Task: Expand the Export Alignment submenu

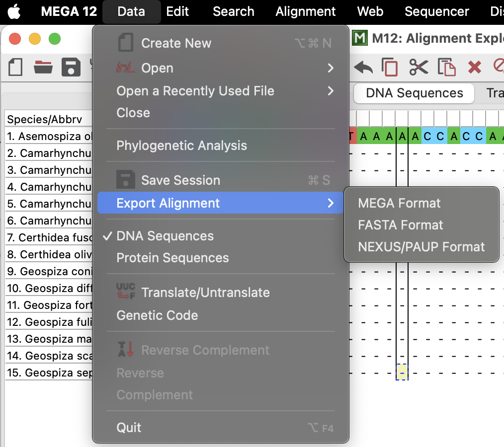Action: click(221, 203)
